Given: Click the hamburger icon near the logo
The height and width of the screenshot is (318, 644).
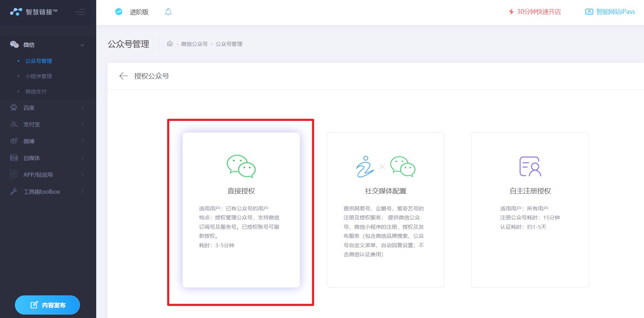Looking at the screenshot, I should point(80,11).
